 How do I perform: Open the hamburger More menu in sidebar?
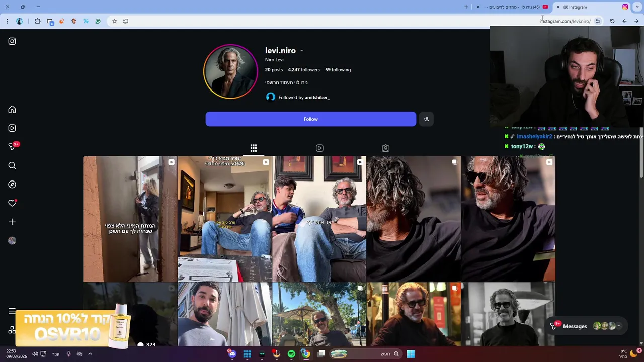[12, 311]
